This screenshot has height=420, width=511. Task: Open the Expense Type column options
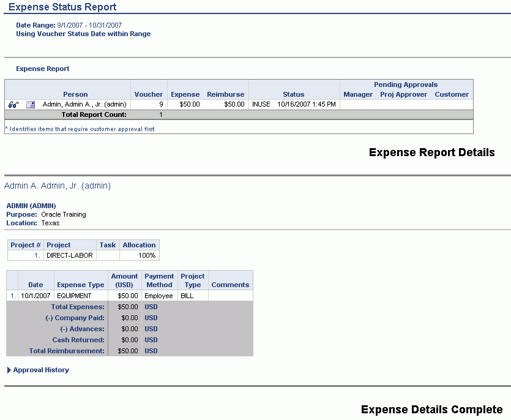coord(80,284)
